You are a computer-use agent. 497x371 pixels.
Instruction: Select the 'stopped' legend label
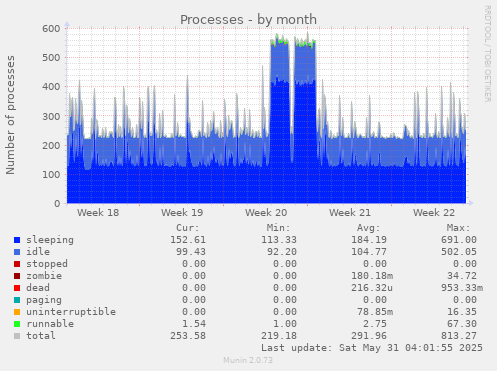(x=47, y=264)
